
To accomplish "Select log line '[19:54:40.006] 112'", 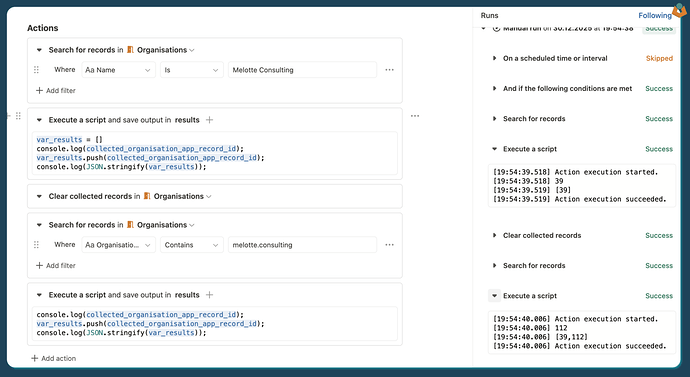I will tap(530, 328).
